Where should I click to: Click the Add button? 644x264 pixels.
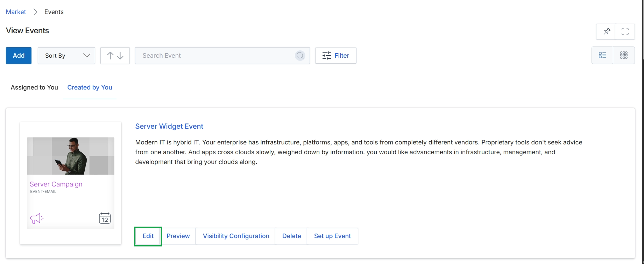[x=19, y=56]
